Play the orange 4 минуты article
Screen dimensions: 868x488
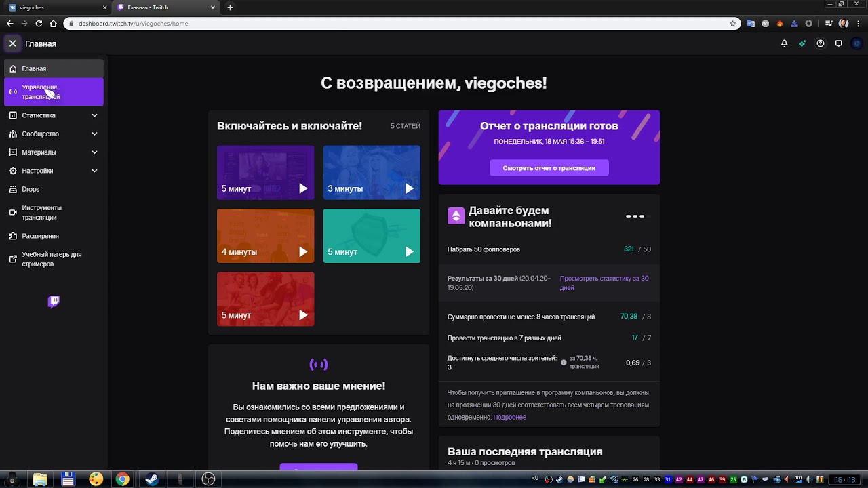(x=265, y=235)
